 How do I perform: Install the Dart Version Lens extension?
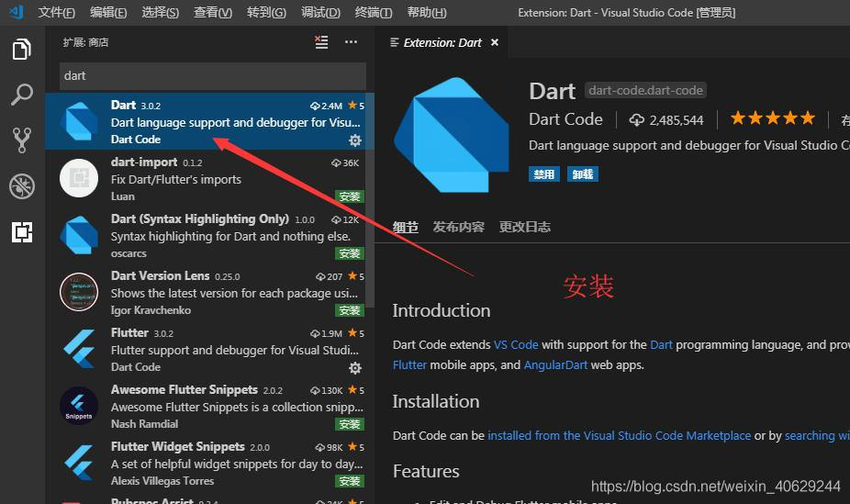click(x=350, y=310)
